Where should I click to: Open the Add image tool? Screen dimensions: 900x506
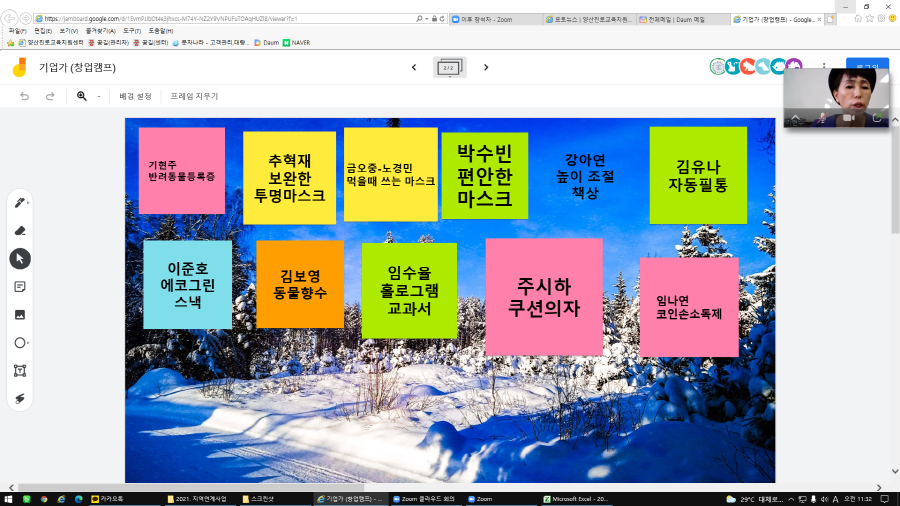(x=20, y=315)
